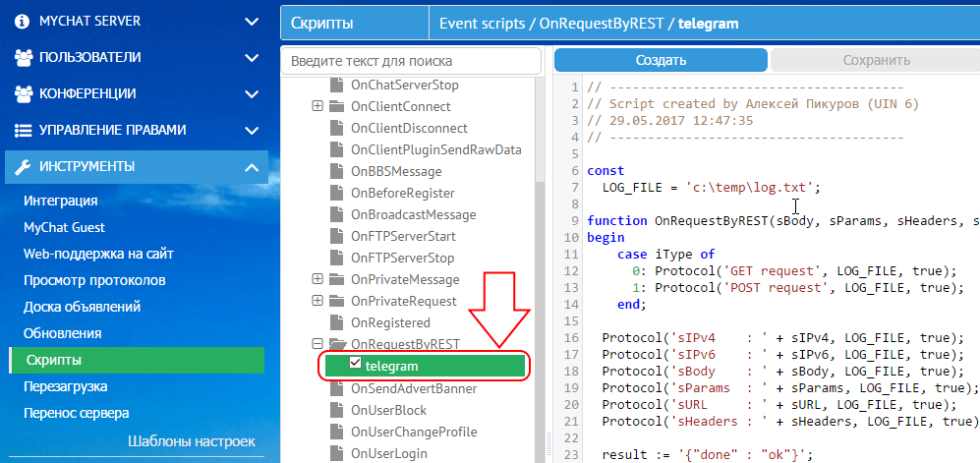Click the users group icon

pos(25,57)
